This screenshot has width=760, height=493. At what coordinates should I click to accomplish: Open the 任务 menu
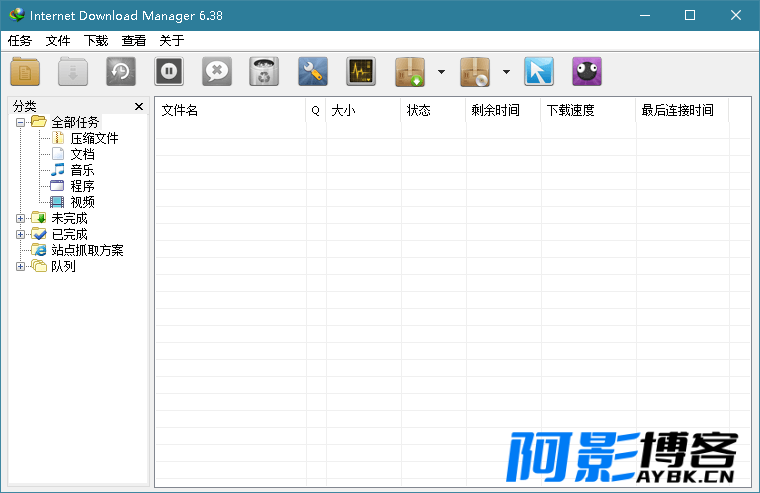[19, 41]
